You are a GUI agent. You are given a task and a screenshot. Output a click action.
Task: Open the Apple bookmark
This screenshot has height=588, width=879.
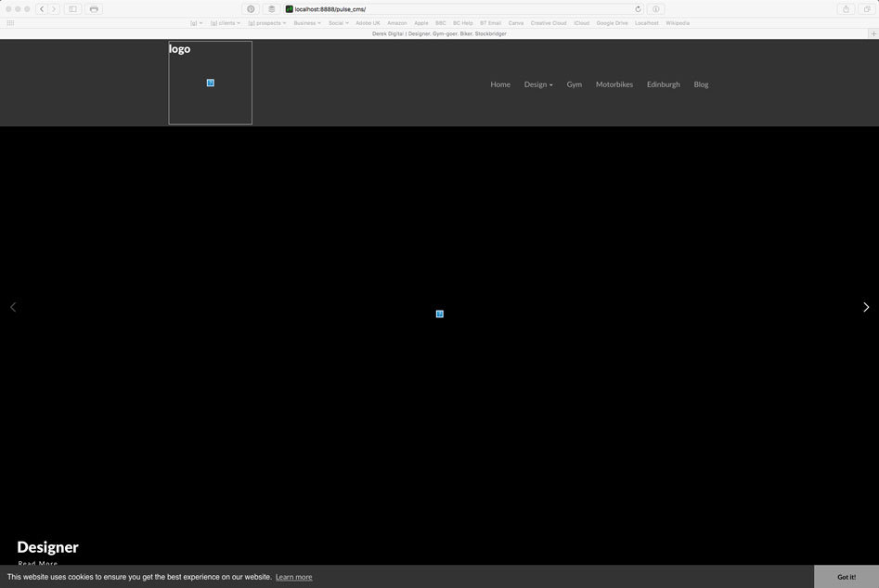point(421,23)
